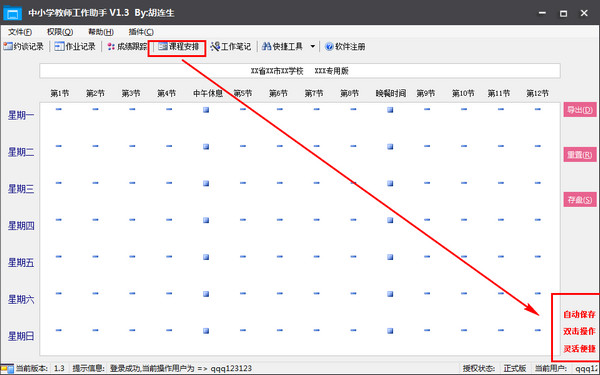The height and width of the screenshot is (375, 600).
Task: Select 星期二 中午休息 square icon
Action: pyautogui.click(x=206, y=147)
